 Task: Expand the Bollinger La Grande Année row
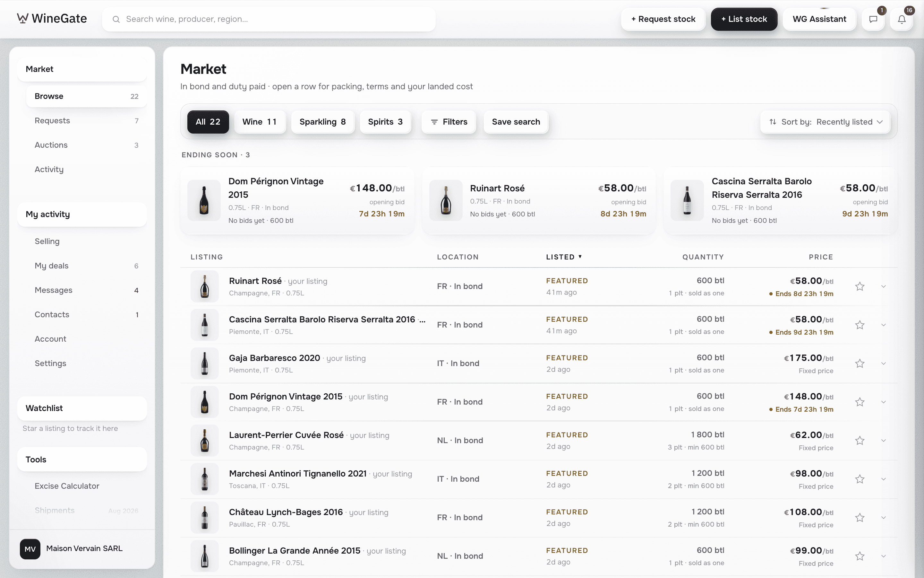[883, 556]
